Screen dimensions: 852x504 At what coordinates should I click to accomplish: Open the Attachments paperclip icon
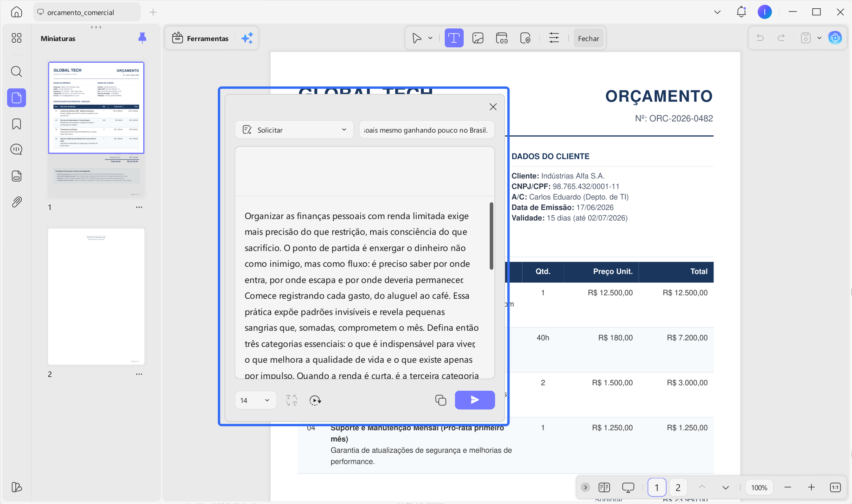(x=17, y=202)
